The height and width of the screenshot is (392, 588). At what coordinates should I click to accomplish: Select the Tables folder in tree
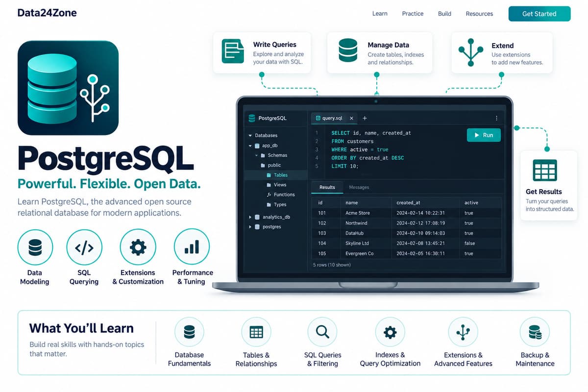pos(276,175)
